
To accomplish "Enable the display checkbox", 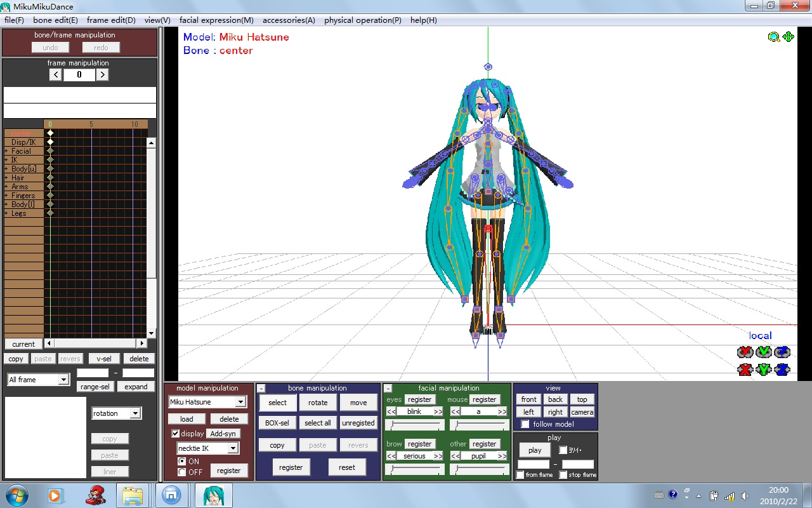I will (x=176, y=434).
